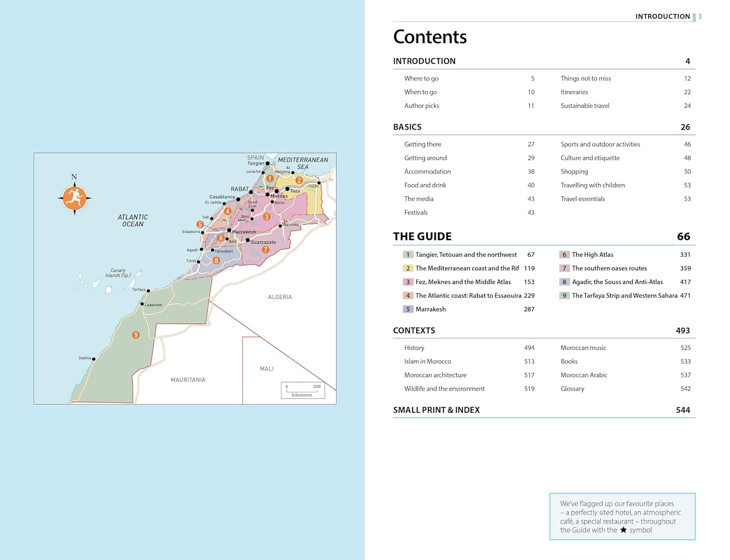The image size is (730, 560).
Task: Open the 'Moroccan music' entry
Action: pyautogui.click(x=584, y=347)
